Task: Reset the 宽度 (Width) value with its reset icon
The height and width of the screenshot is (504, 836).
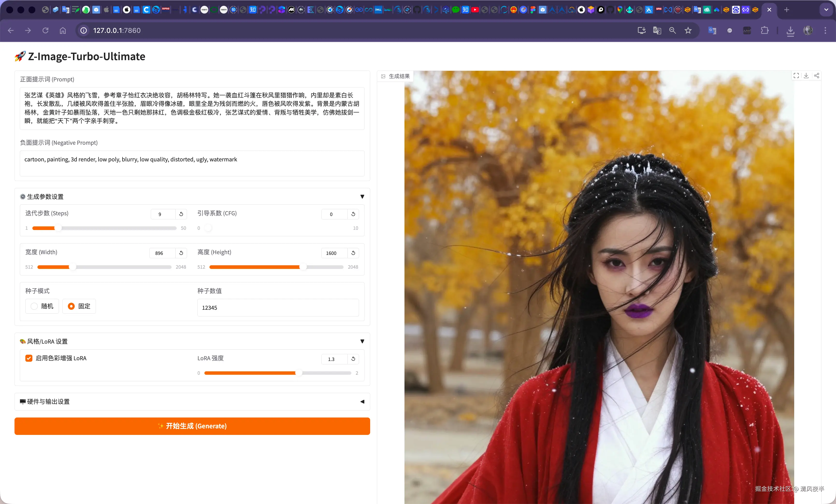Action: tap(181, 253)
